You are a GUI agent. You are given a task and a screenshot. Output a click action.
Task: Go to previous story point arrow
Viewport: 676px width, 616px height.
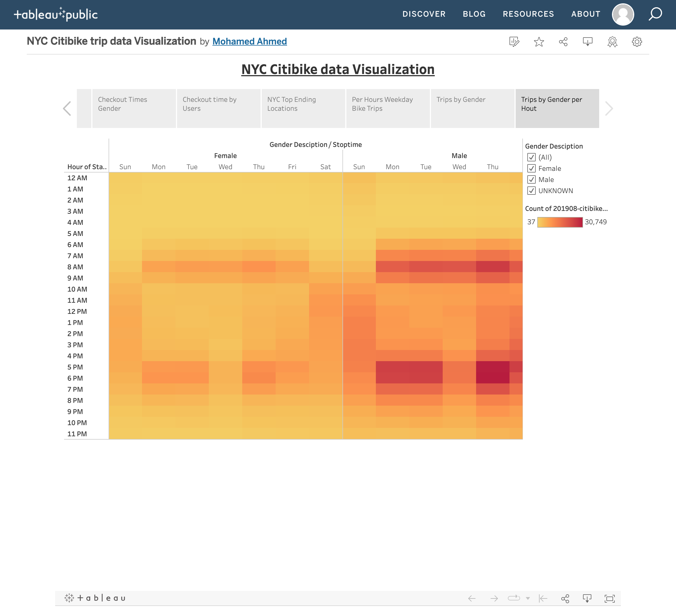tap(67, 108)
